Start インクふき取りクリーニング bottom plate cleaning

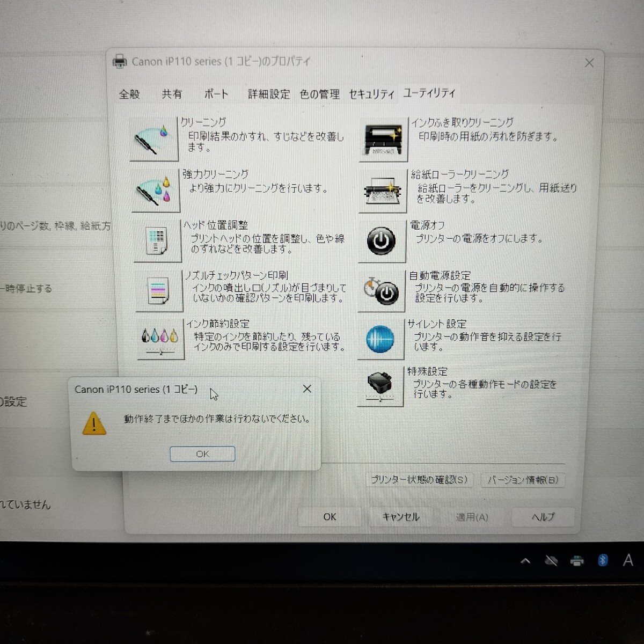[x=383, y=140]
